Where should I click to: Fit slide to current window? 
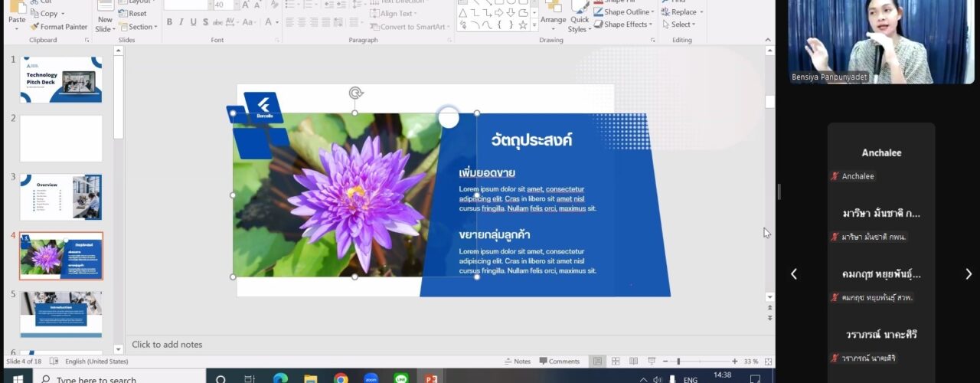(768, 362)
